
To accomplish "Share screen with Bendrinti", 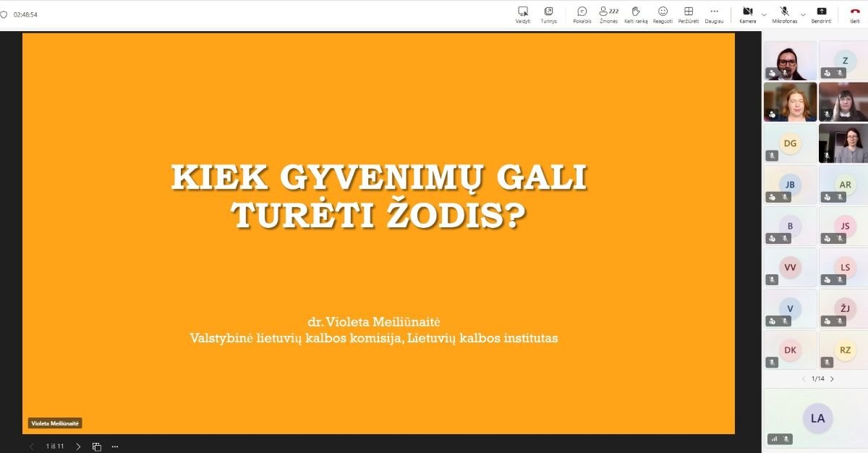I will [x=821, y=14].
